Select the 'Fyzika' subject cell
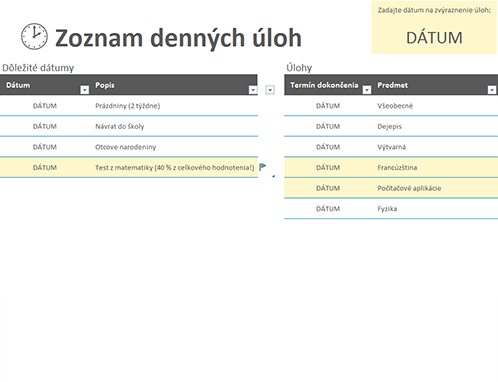Image resolution: width=498 pixels, height=382 pixels. (387, 209)
